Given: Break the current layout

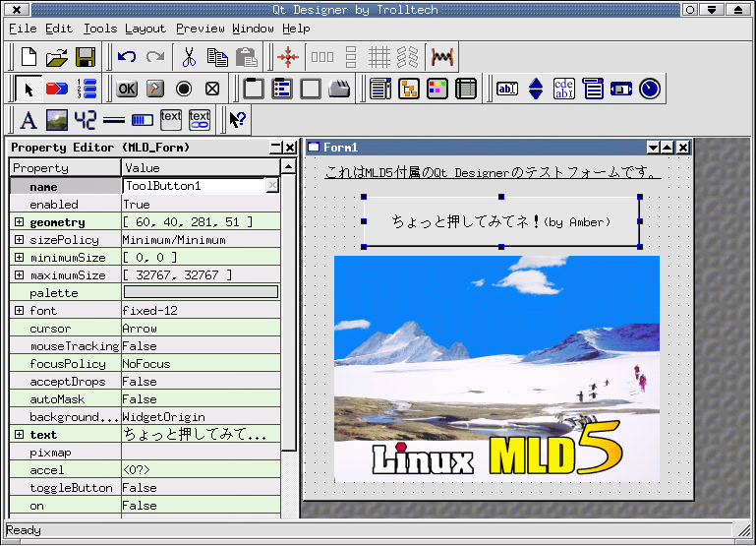Looking at the screenshot, I should point(408,57).
